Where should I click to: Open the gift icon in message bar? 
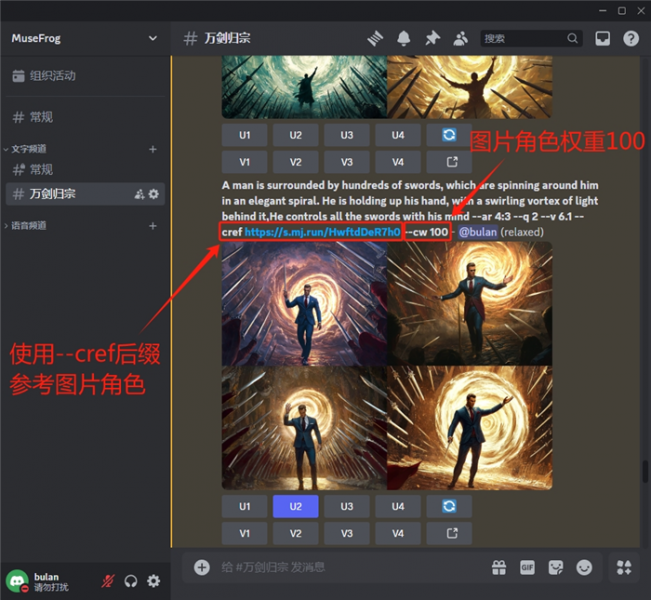pyautogui.click(x=499, y=567)
